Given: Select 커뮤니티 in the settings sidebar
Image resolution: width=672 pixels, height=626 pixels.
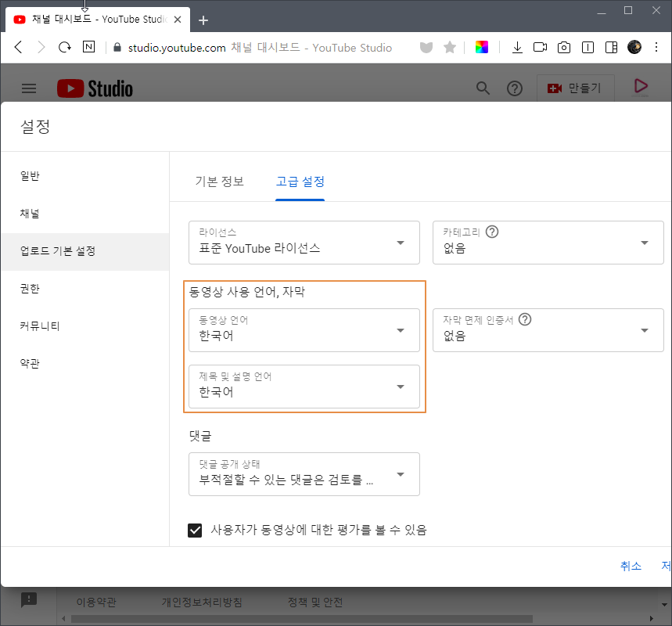Looking at the screenshot, I should coord(40,326).
